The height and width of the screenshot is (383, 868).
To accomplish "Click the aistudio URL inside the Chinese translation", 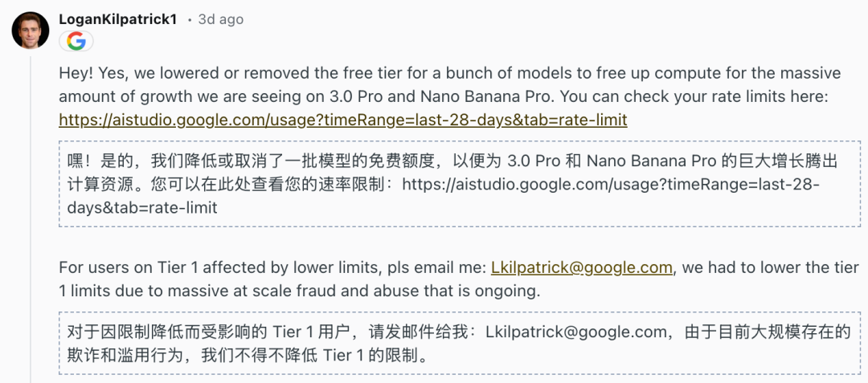I will pos(611,185).
